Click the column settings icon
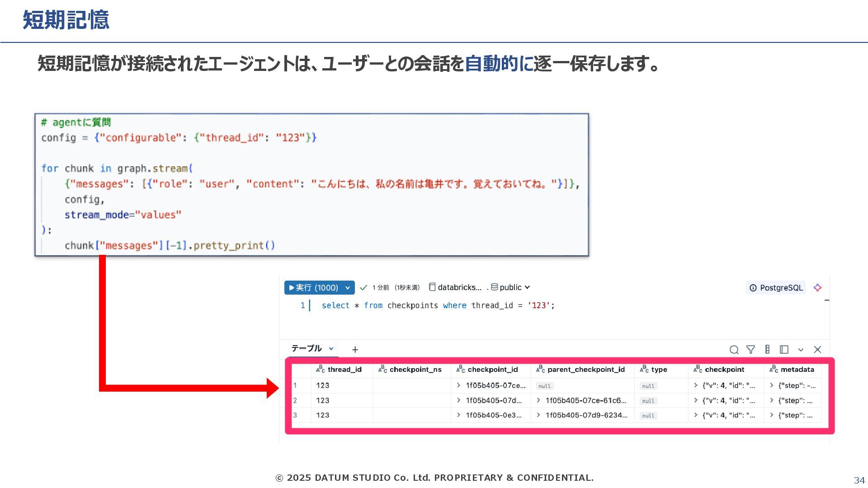Viewport: 868px width, 488px height. pos(767,349)
